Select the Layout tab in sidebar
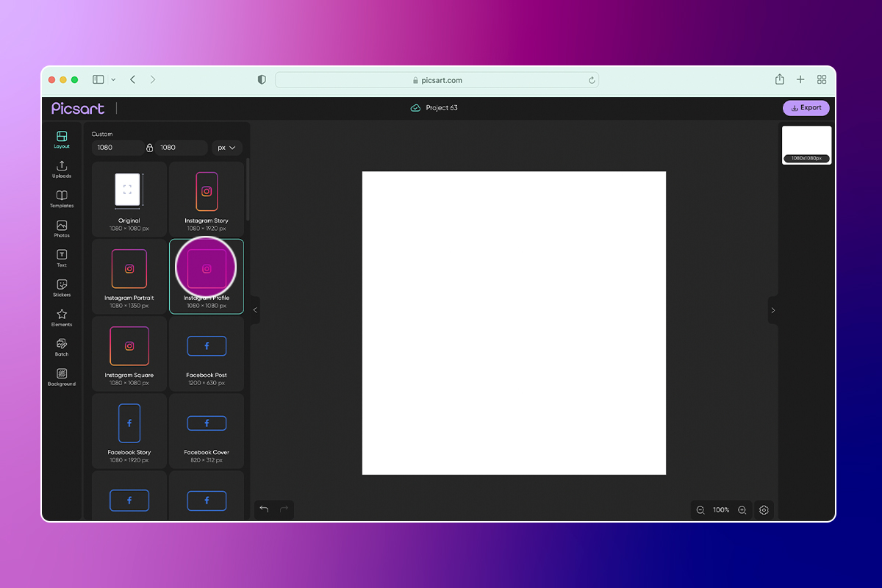 pyautogui.click(x=62, y=139)
